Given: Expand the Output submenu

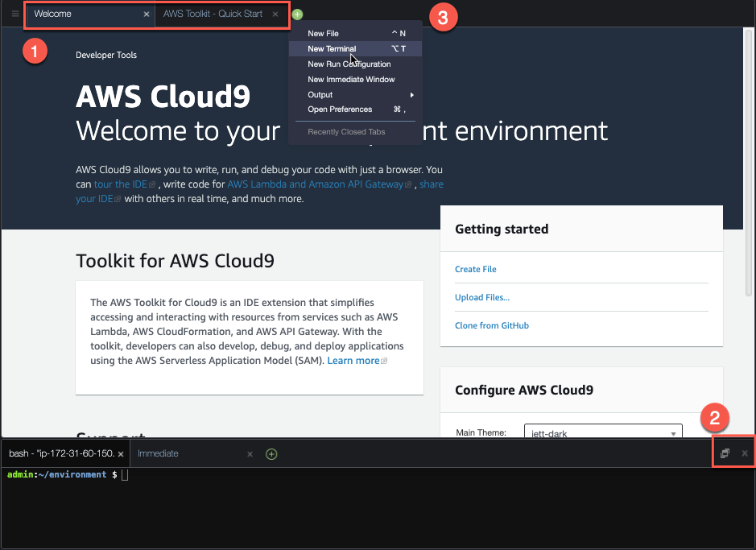Looking at the screenshot, I should (355, 94).
